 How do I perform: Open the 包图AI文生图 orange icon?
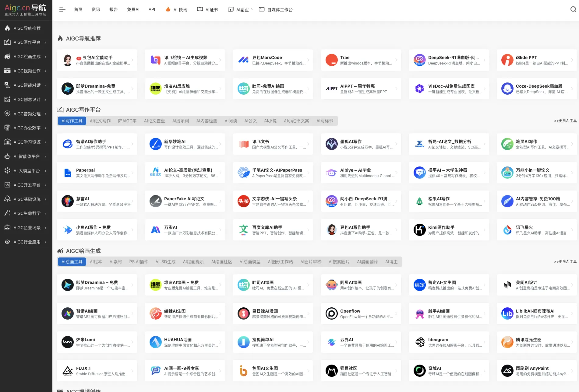click(x=244, y=371)
